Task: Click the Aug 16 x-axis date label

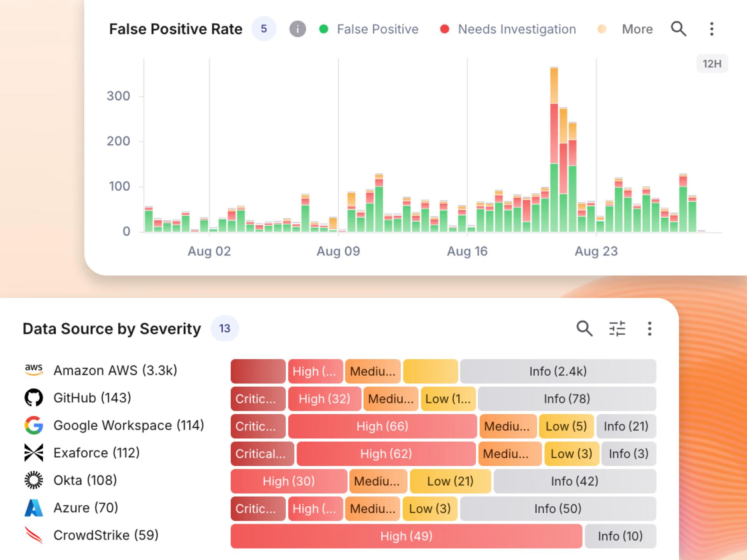Action: (467, 251)
